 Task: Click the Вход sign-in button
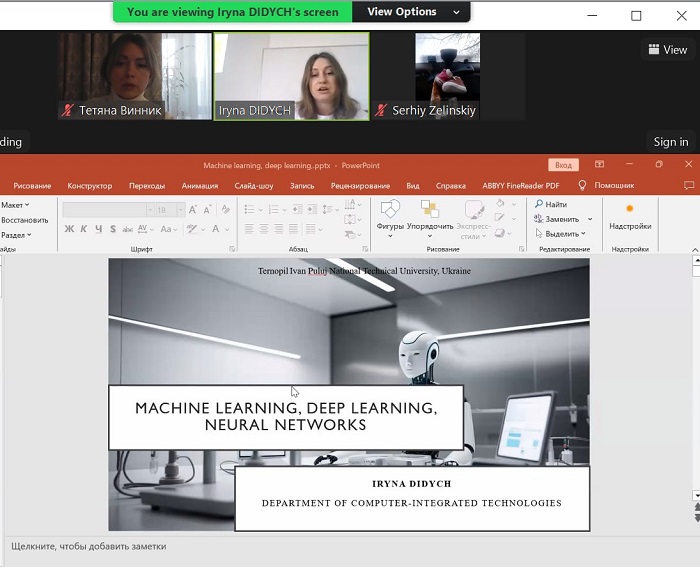pos(563,165)
